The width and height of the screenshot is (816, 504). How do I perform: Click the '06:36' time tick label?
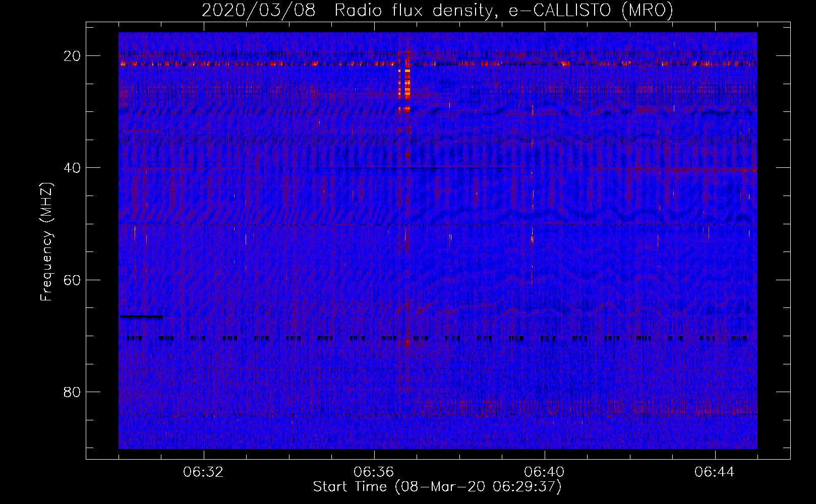(374, 472)
